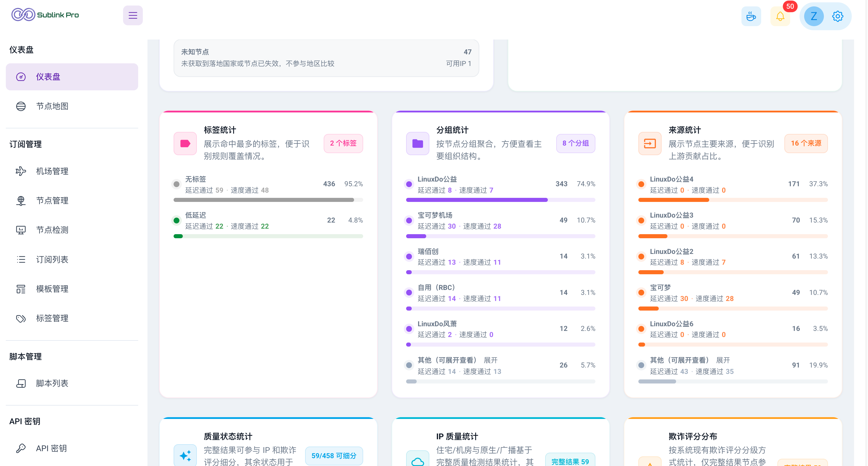Click the LinuxDo公益 purple progress bar
Viewport: 868px width, 466px height.
[x=500, y=200]
